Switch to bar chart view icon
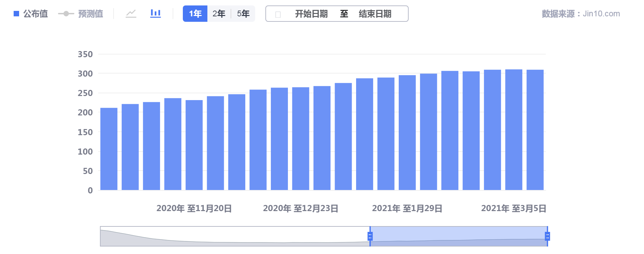The height and width of the screenshot is (254, 644). tap(156, 14)
